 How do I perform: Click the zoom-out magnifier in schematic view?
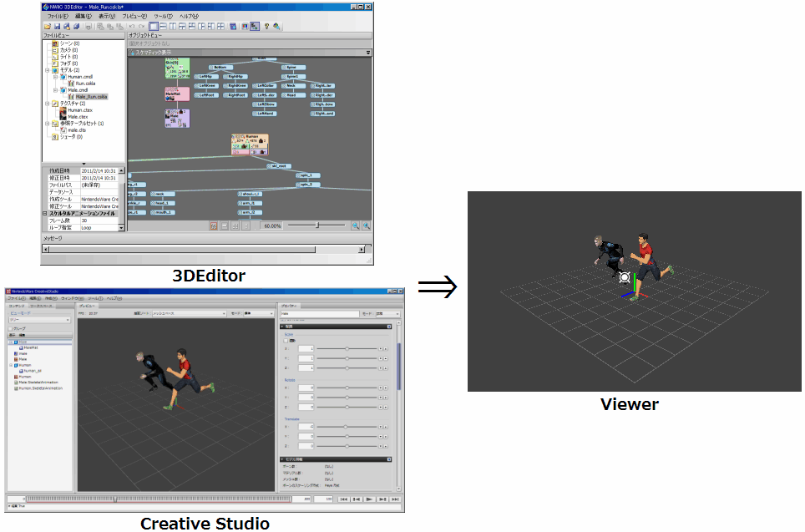point(355,225)
